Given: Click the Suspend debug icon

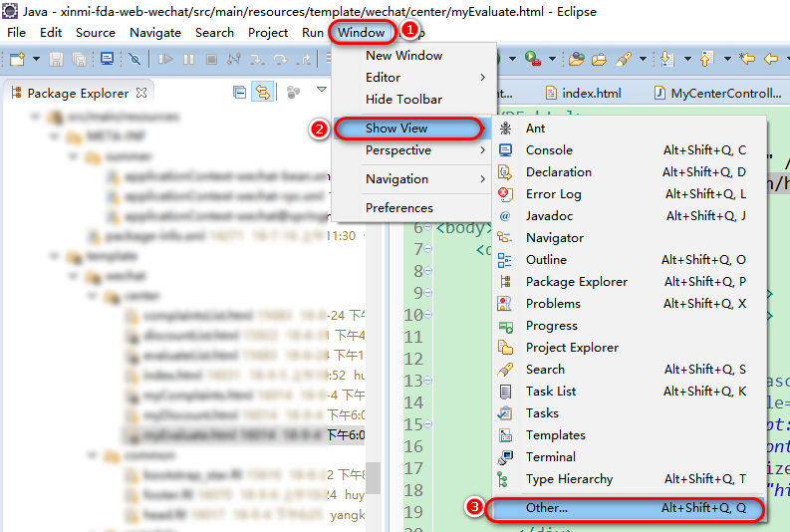Looking at the screenshot, I should 188,60.
